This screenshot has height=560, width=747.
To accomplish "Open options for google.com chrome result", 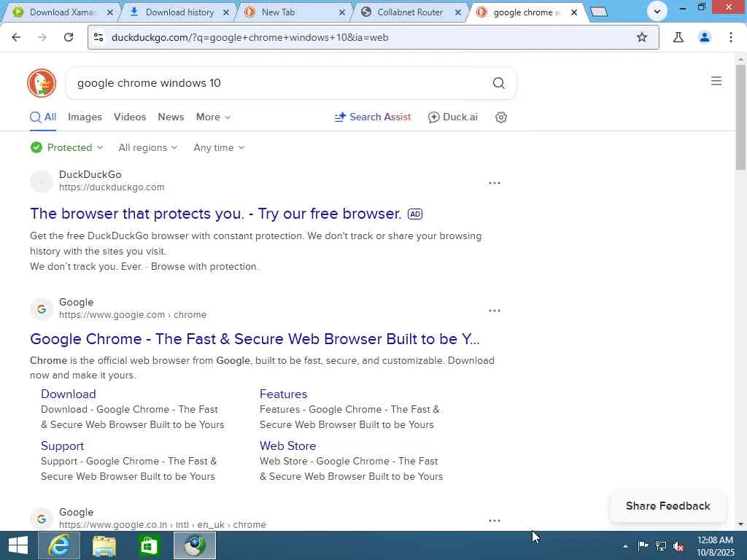I will click(x=495, y=311).
